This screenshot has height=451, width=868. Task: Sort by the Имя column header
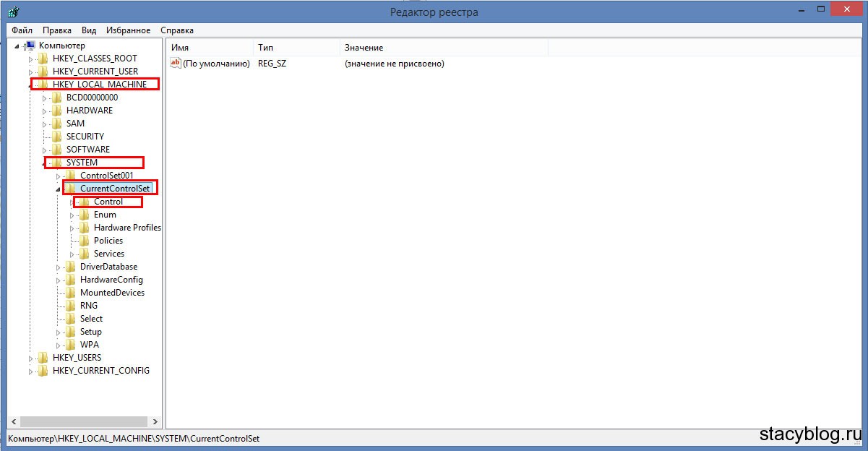pos(210,48)
